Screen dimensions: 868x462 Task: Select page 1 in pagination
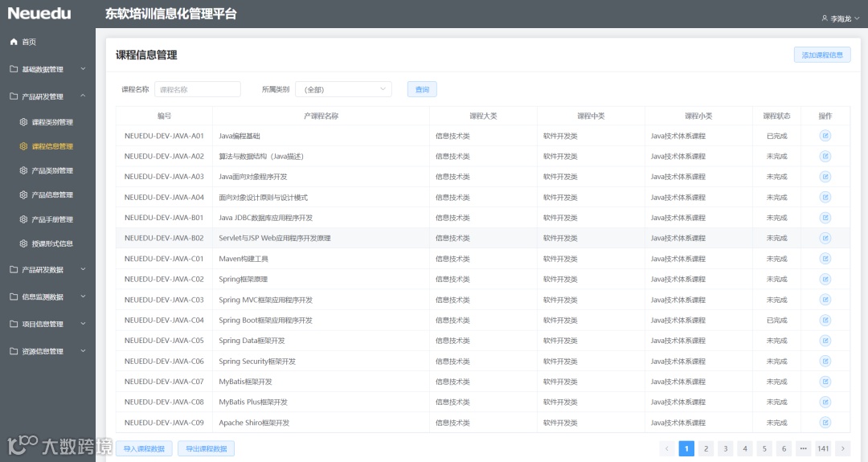click(x=686, y=448)
